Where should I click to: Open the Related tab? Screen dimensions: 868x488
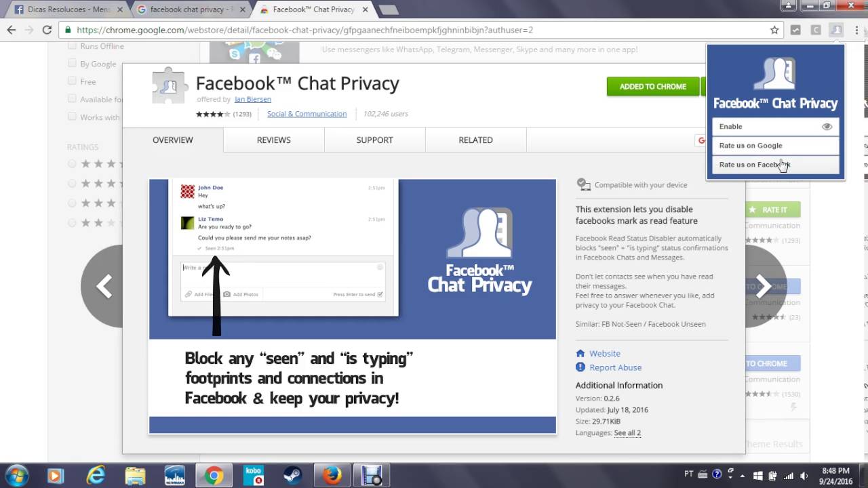[x=476, y=140]
